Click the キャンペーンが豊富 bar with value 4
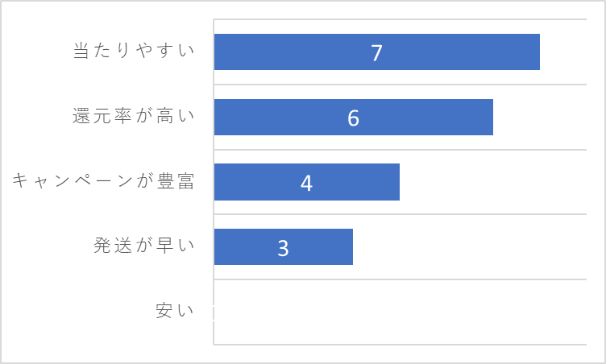The height and width of the screenshot is (364, 606). [x=307, y=182]
